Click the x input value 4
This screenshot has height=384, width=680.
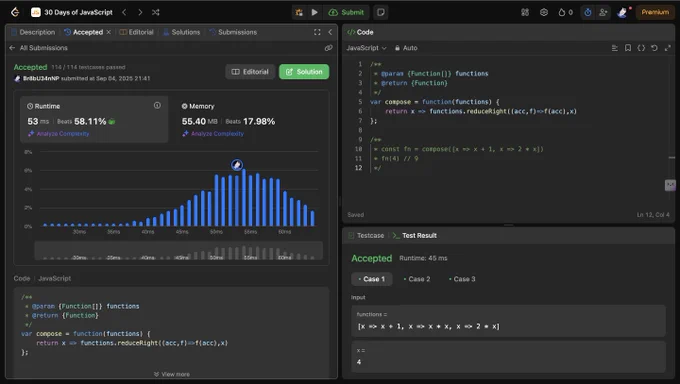click(508, 357)
